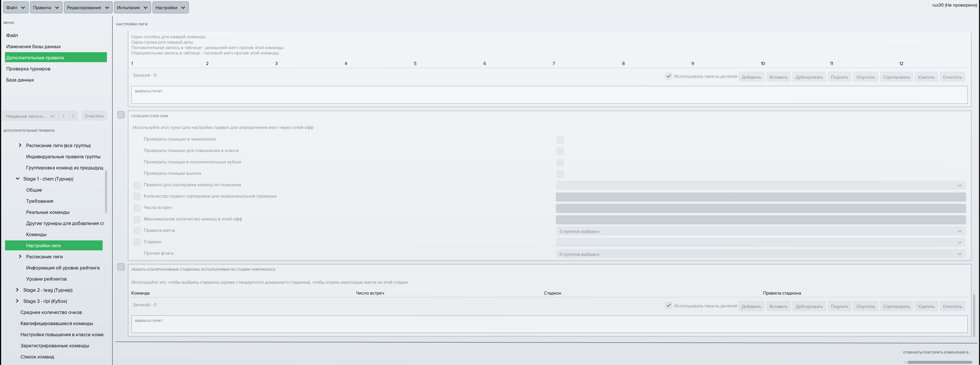This screenshot has width=980, height=365.
Task: Click the Правила стадиона column header
Action: (782, 293)
